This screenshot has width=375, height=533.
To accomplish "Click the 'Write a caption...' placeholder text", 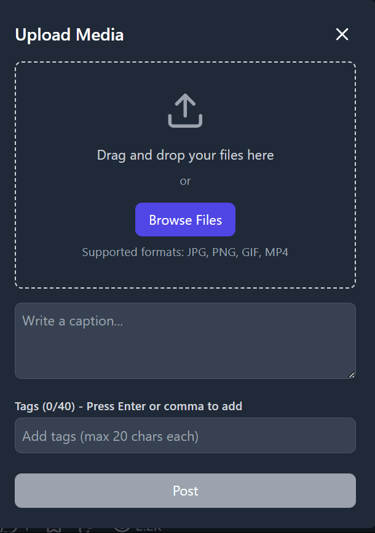I will [x=72, y=321].
